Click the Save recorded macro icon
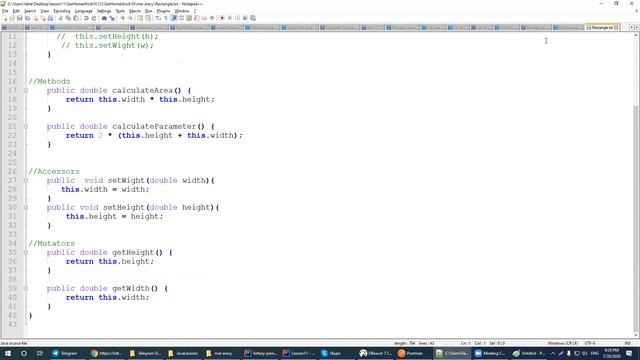Screen dimensions: 640x360 tap(253, 18)
